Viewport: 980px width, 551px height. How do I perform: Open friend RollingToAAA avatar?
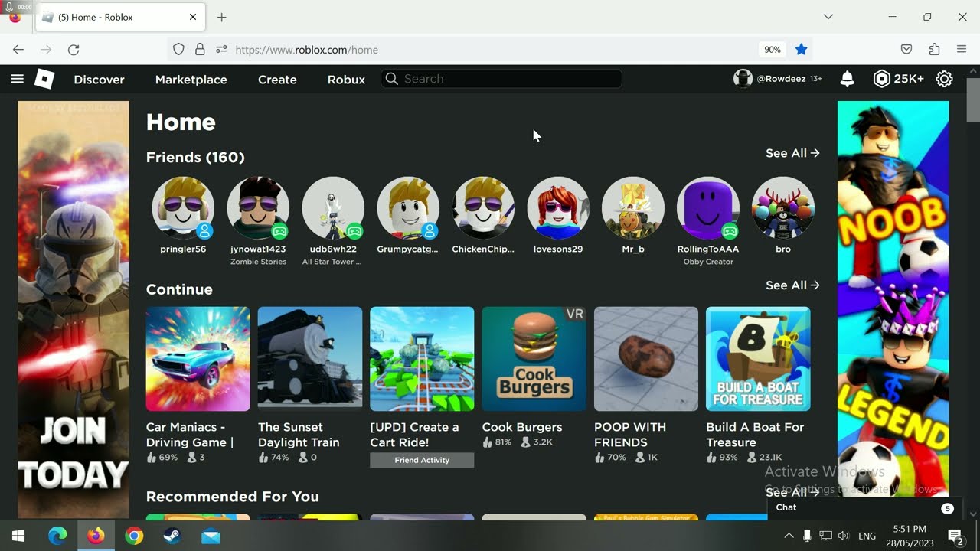[x=708, y=208]
